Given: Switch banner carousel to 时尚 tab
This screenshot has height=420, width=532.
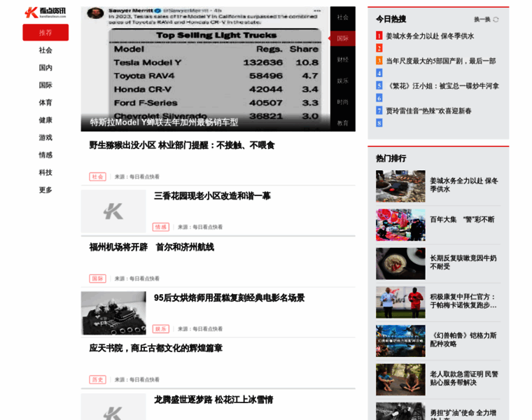Looking at the screenshot, I should [343, 101].
